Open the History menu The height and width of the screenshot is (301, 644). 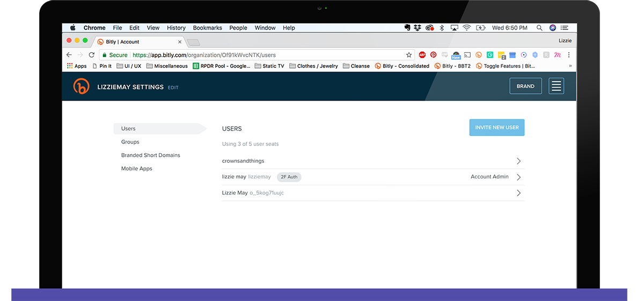pos(176,28)
